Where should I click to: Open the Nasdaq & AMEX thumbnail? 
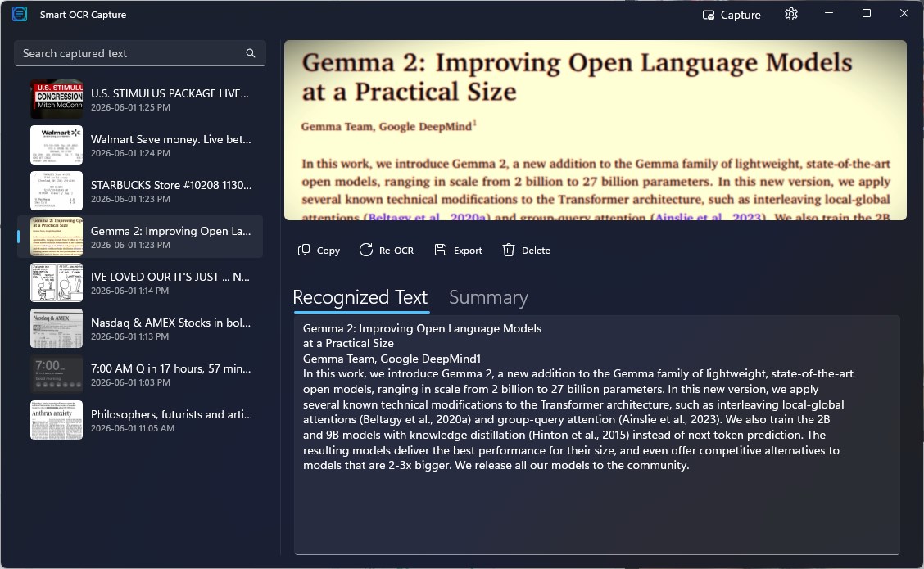(x=57, y=328)
